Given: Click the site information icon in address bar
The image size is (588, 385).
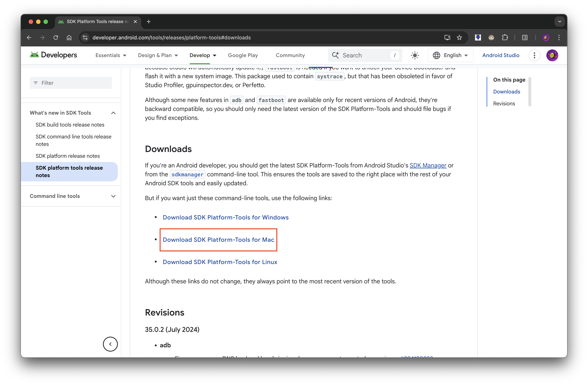Looking at the screenshot, I should click(x=85, y=38).
